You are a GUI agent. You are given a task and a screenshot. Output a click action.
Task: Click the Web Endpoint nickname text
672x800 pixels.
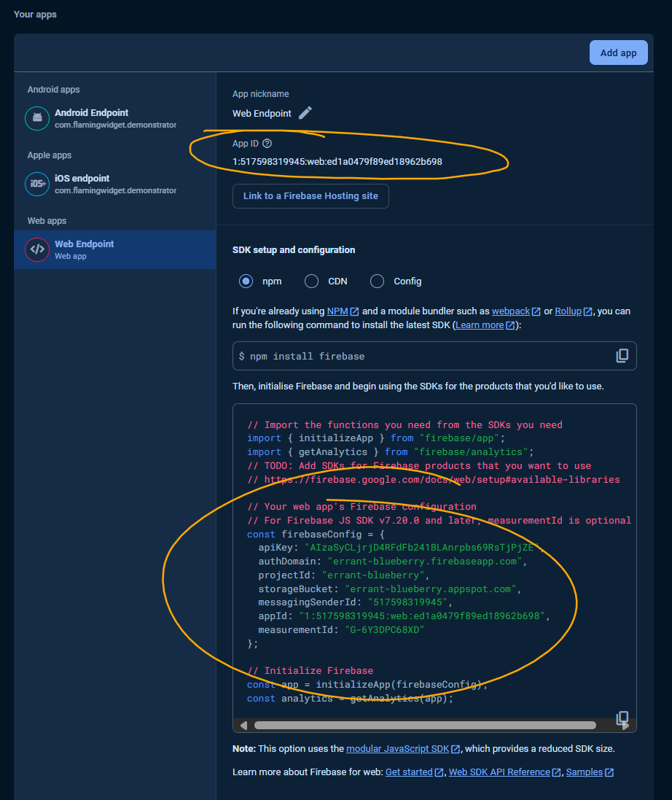coord(262,113)
